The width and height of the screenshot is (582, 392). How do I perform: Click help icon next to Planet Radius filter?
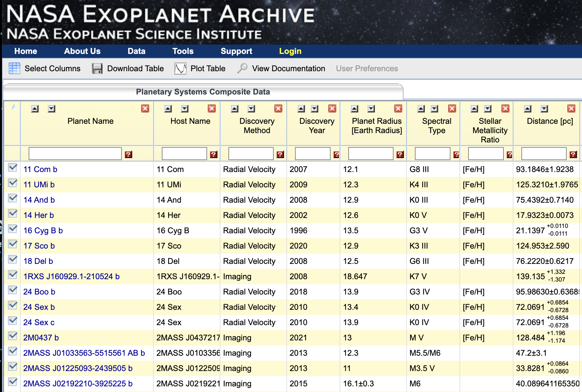point(400,154)
